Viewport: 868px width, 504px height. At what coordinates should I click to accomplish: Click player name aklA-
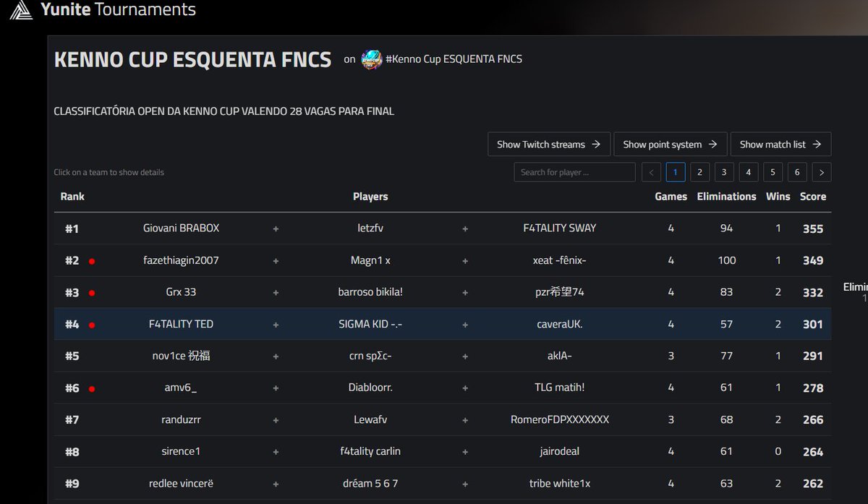(560, 356)
